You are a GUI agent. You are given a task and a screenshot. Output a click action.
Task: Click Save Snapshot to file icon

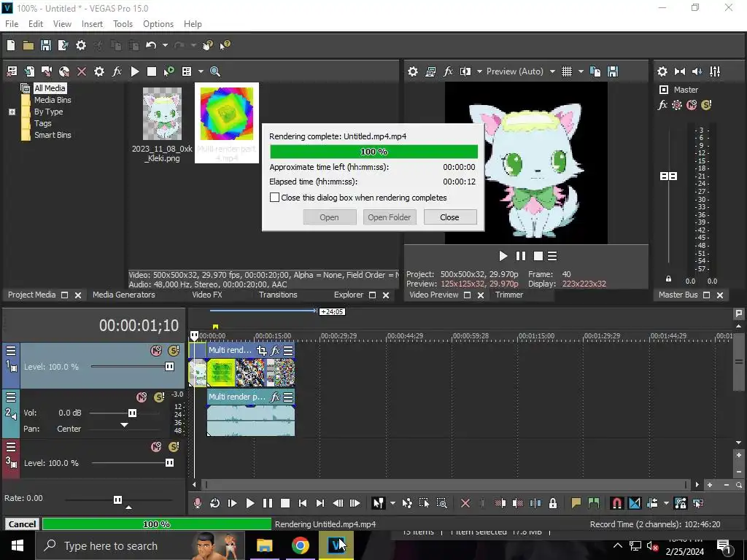coord(613,71)
